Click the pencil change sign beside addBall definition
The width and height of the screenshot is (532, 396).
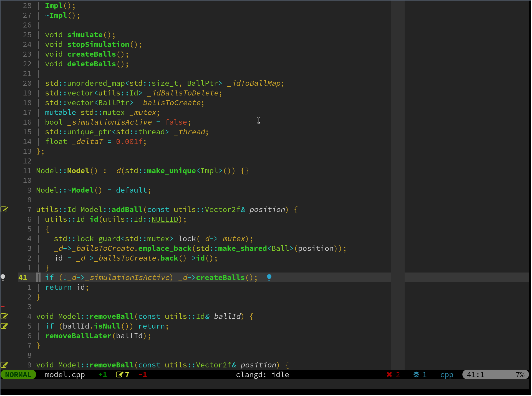[x=4, y=209]
